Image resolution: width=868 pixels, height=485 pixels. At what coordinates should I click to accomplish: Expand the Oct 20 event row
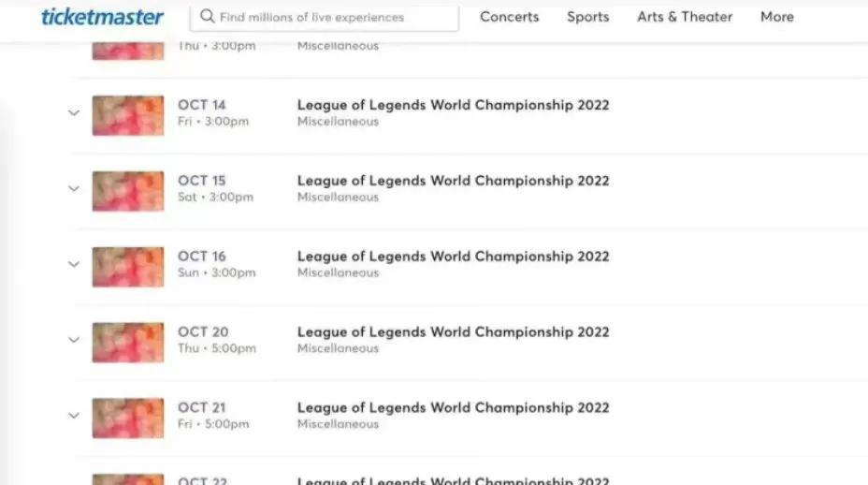pos(74,341)
